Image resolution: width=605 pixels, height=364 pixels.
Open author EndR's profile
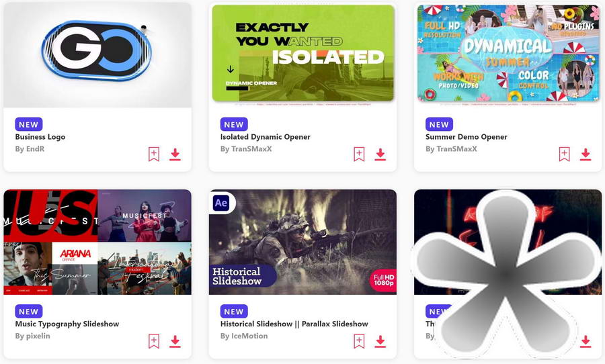30,149
